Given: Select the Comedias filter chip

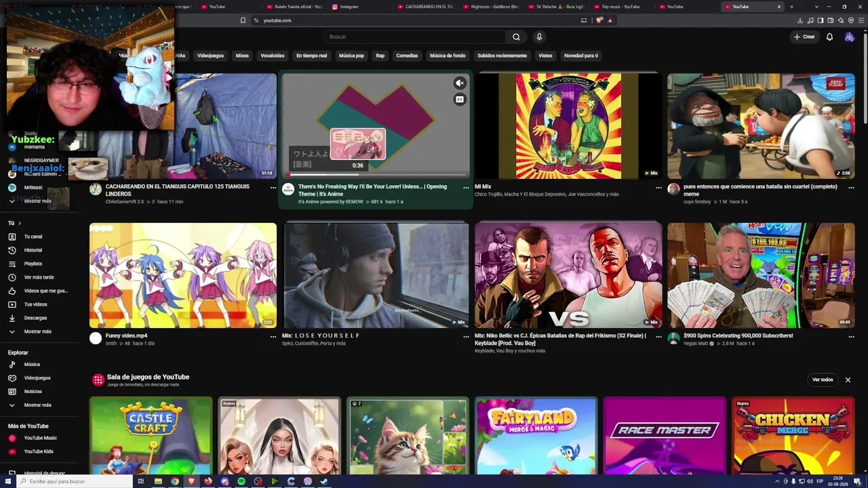Looking at the screenshot, I should point(407,56).
